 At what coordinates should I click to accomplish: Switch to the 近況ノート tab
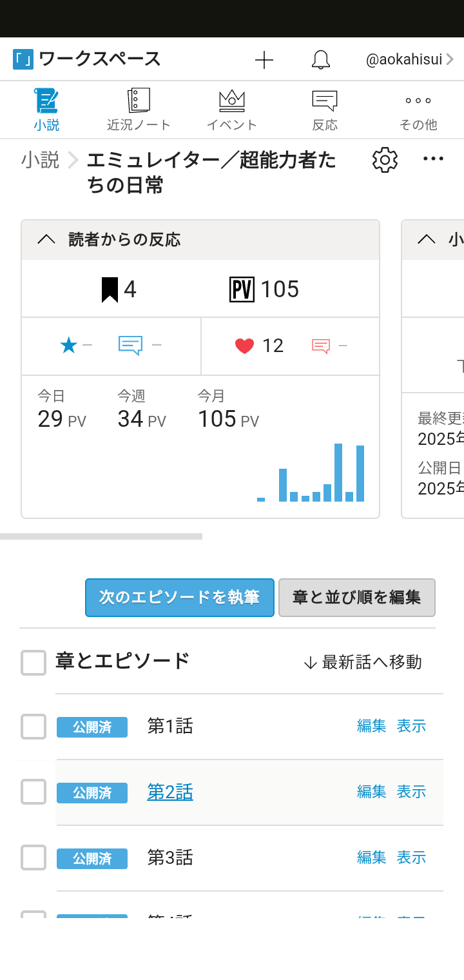click(139, 110)
